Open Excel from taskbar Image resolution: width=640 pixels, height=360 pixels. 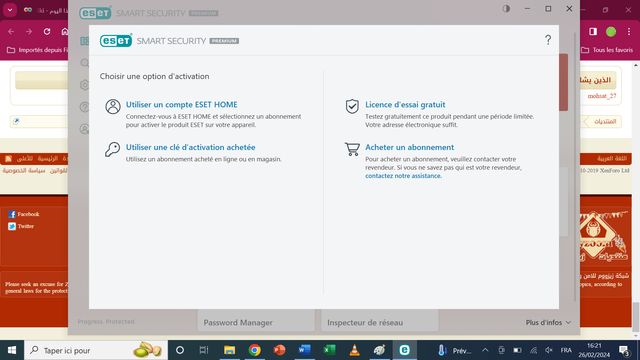coord(329,350)
